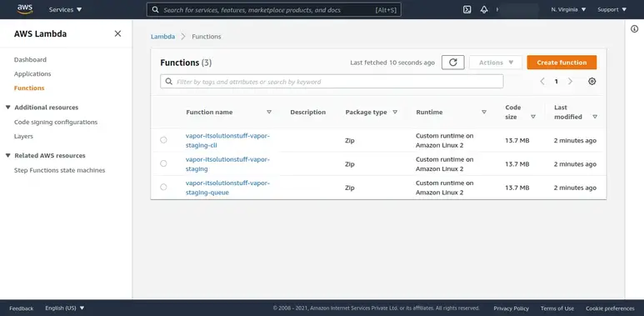Refresh the functions list
The image size is (644, 316).
tap(453, 63)
